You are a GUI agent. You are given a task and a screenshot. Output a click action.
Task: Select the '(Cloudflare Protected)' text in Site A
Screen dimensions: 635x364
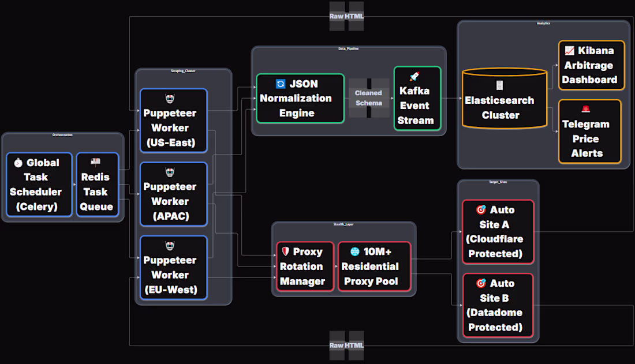pos(495,246)
